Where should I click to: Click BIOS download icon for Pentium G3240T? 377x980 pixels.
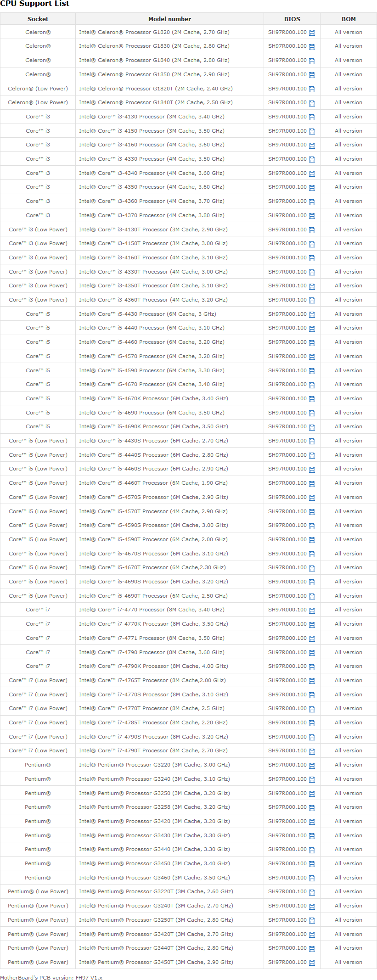(x=312, y=906)
